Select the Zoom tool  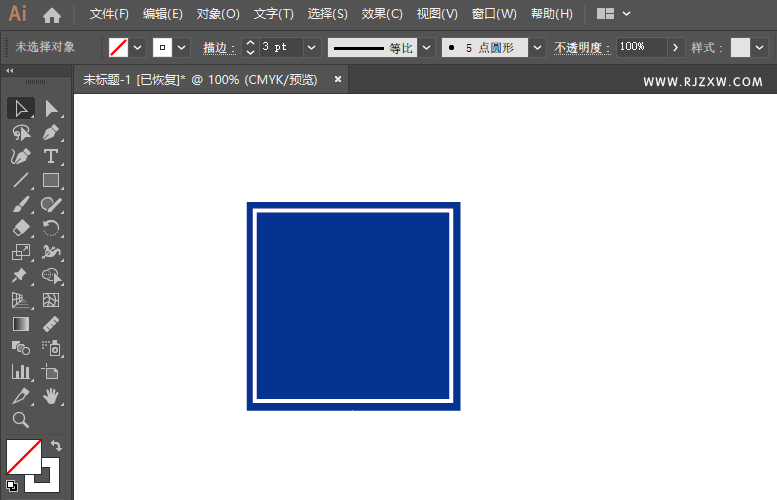point(21,420)
